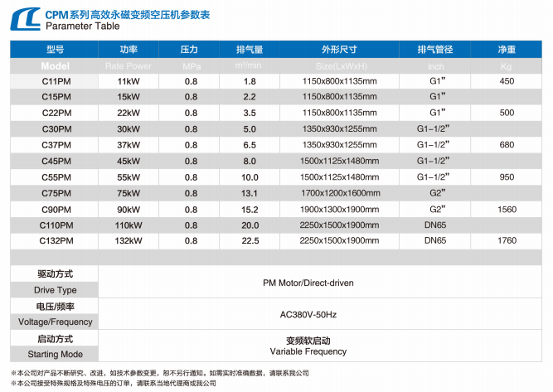This screenshot has width=553, height=392.
Task: Click the first footnote starting '※本公司对产品不断研究'
Action: click(160, 373)
